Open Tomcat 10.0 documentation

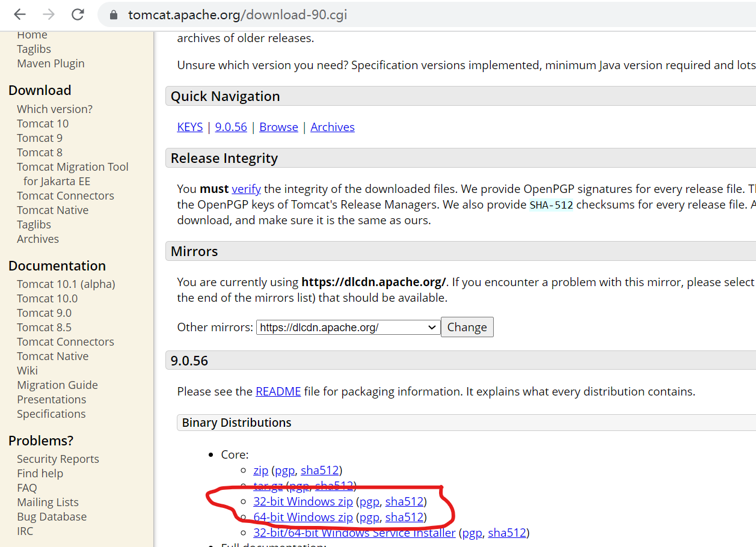(x=48, y=298)
